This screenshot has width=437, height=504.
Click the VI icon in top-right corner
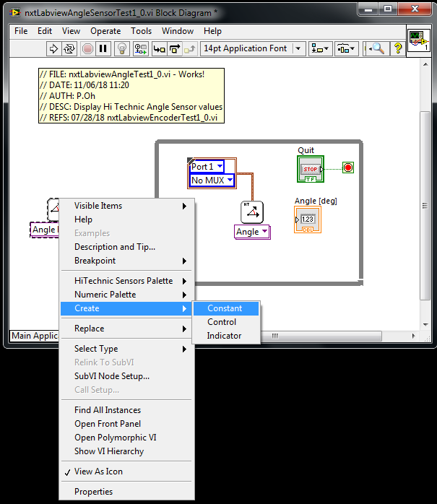tap(419, 40)
